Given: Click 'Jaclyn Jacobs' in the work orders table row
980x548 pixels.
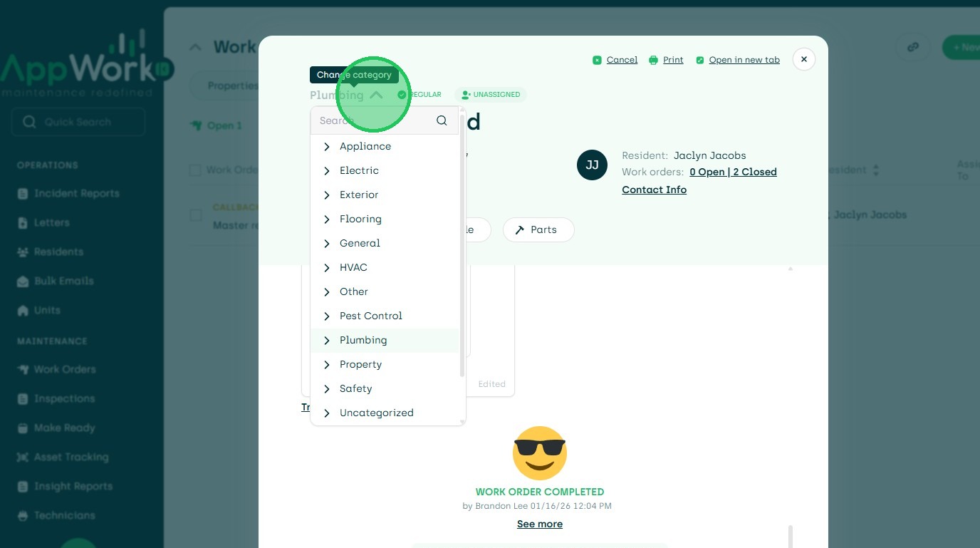Looking at the screenshot, I should (x=870, y=214).
